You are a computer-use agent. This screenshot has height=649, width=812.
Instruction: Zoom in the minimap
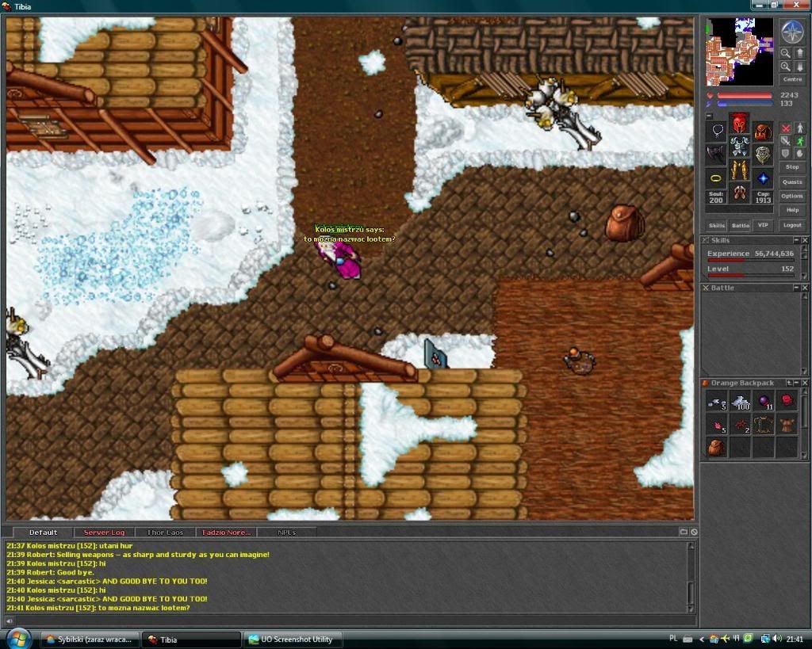click(x=786, y=67)
